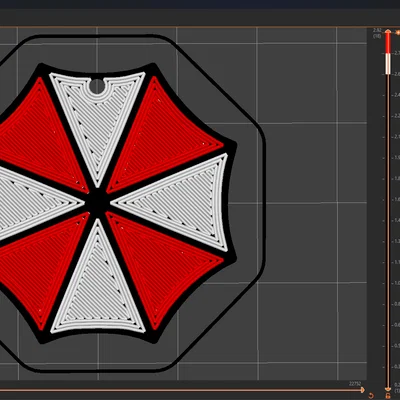400x400 pixels.
Task: Click the horizontal move slider end thumb
Action: click(x=363, y=390)
